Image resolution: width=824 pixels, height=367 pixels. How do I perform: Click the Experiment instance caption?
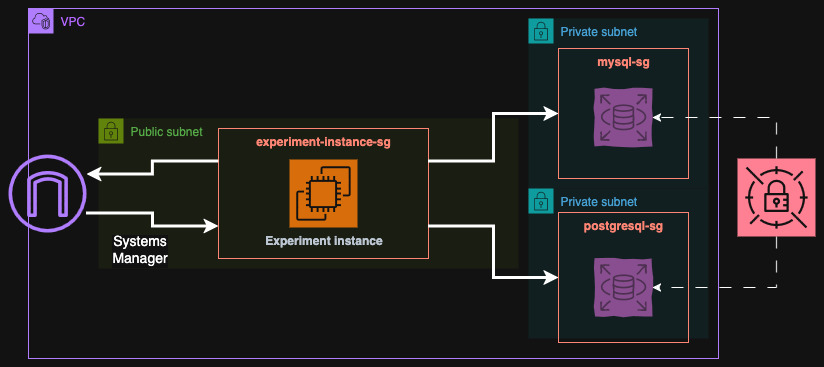click(x=324, y=241)
